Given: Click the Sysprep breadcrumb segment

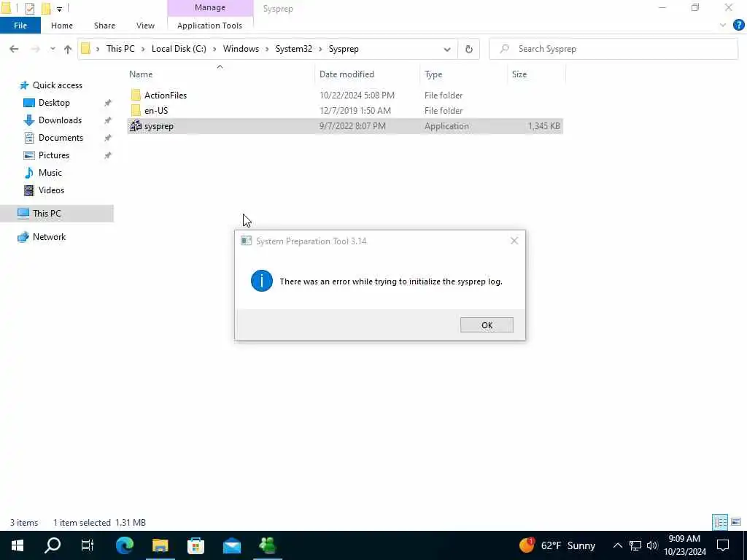Looking at the screenshot, I should (344, 49).
